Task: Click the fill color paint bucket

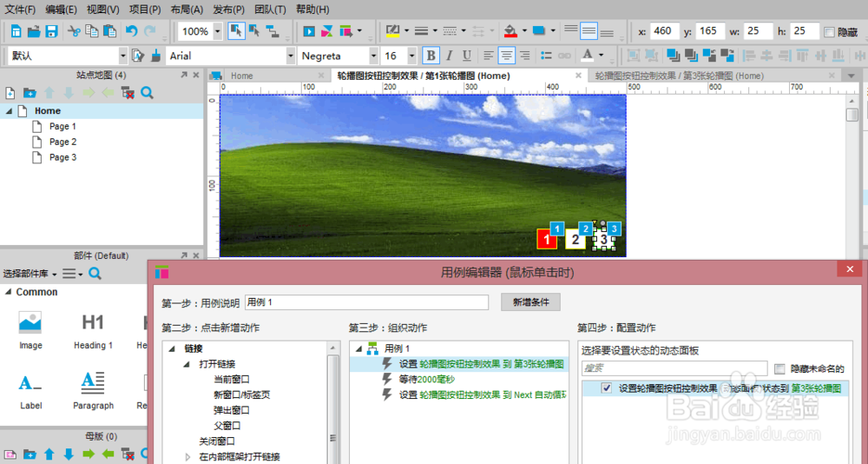Action: tap(510, 31)
